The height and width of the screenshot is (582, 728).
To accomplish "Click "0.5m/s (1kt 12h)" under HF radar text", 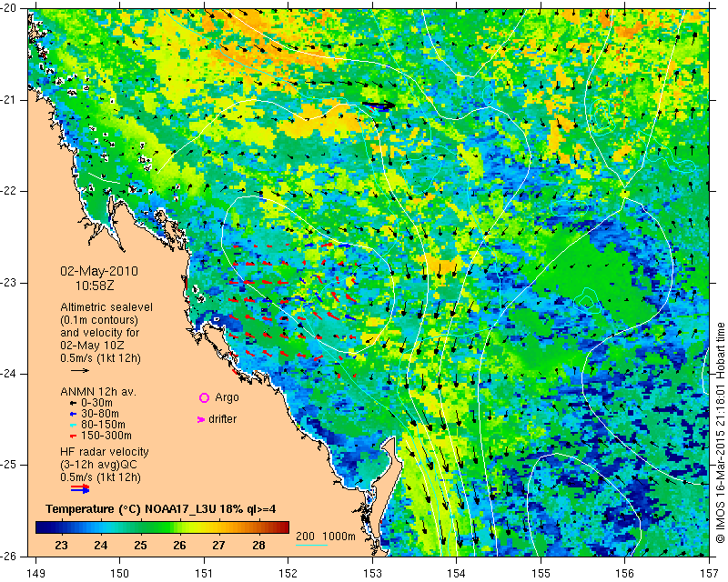I will pos(100,477).
